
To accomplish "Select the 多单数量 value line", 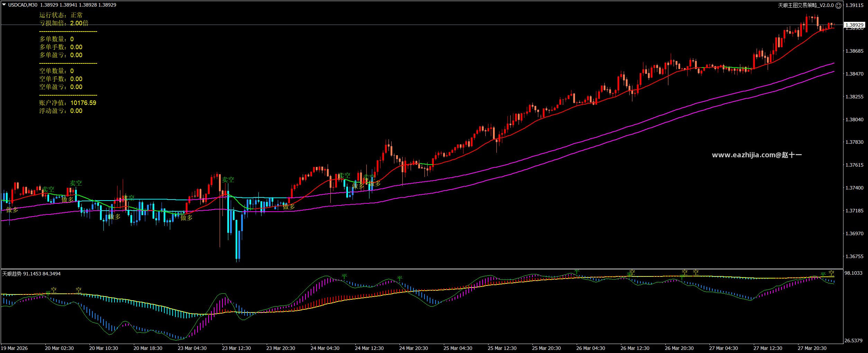I will pyautogui.click(x=56, y=39).
